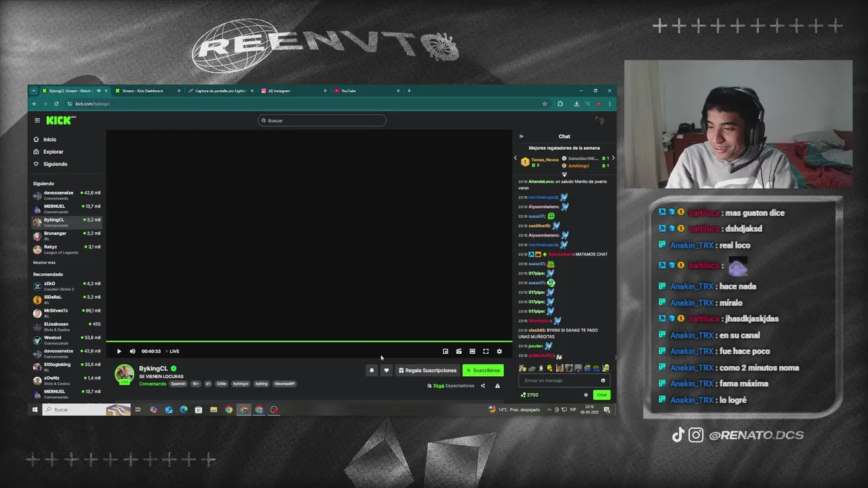The height and width of the screenshot is (488, 868).
Task: Open Chrome downloads
Action: [576, 104]
